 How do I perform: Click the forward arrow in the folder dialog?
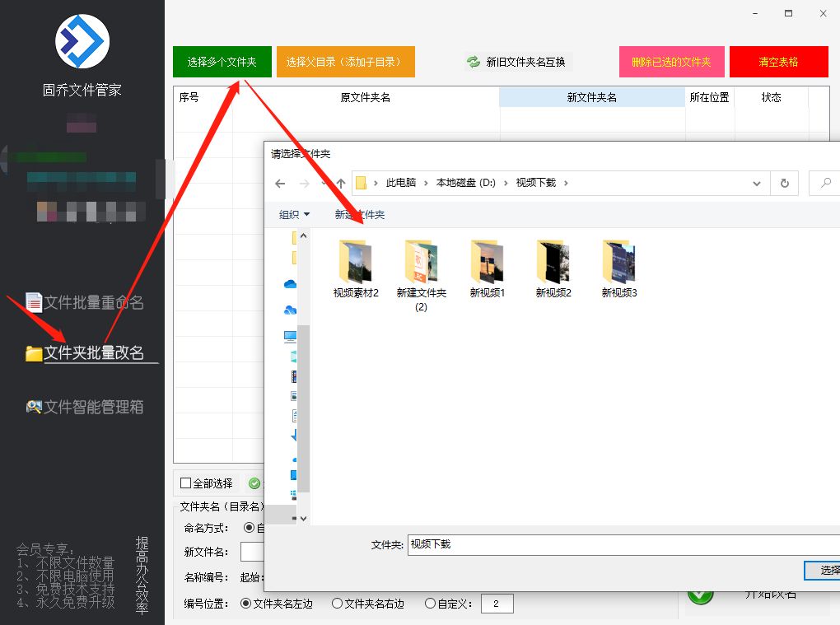coord(304,184)
